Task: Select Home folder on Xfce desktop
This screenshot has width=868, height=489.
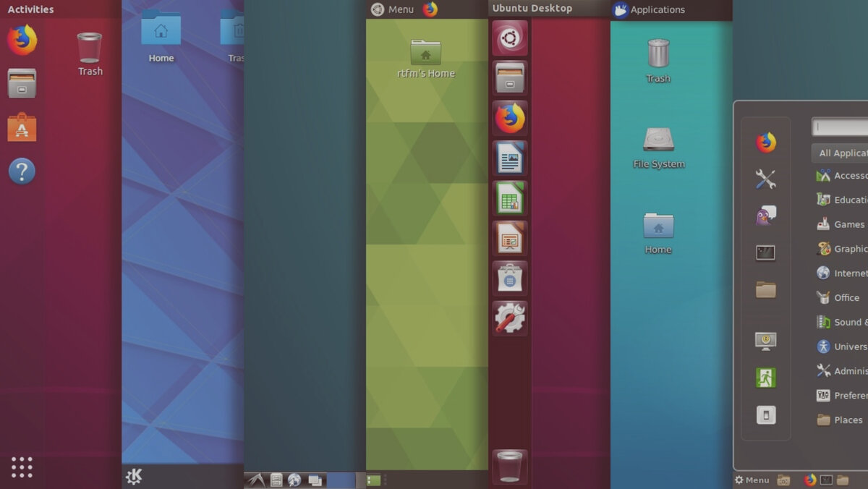Action: 658,233
